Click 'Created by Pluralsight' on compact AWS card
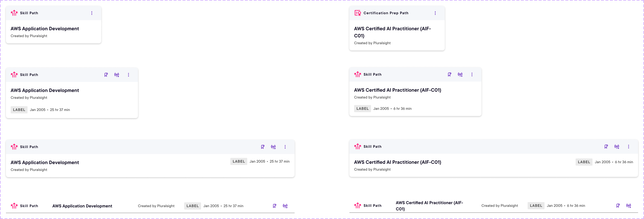 (x=29, y=36)
